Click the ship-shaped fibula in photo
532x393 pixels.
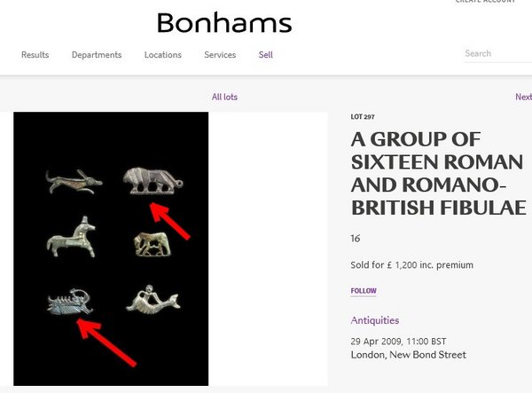tap(70, 302)
